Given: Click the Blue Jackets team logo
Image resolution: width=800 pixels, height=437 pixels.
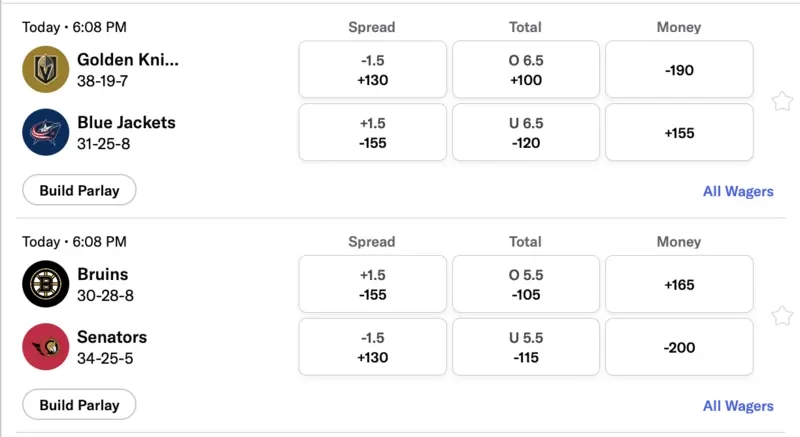Looking at the screenshot, I should click(46, 133).
